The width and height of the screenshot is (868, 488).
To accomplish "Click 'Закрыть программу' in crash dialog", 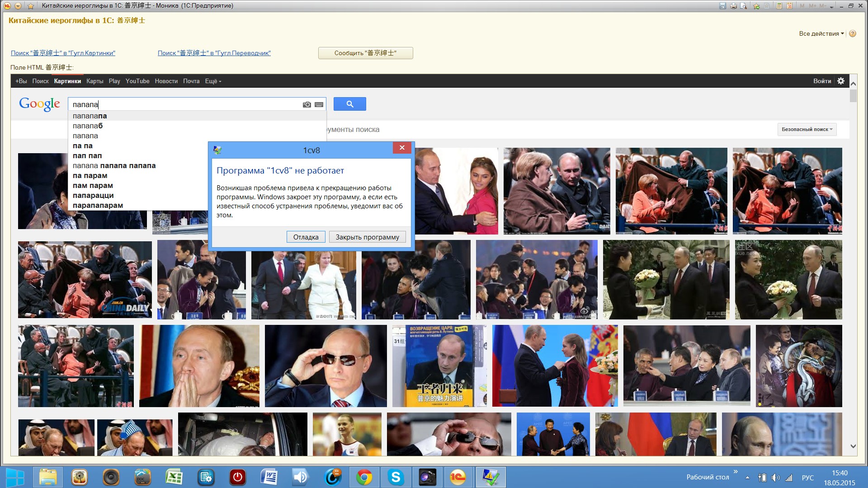I will 367,237.
